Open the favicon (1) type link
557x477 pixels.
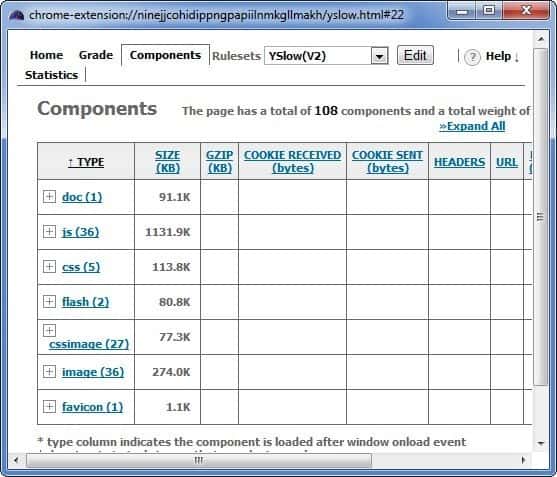(x=92, y=407)
